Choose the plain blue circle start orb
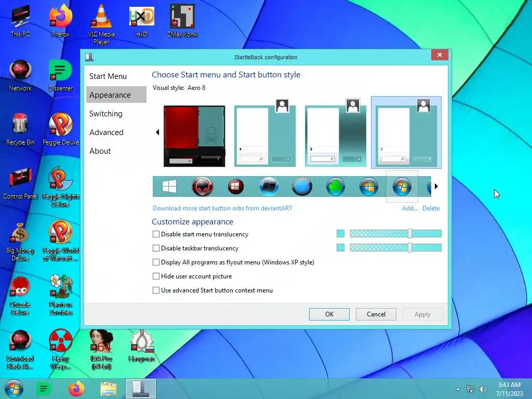Screen dimensions: 532x399 click(x=302, y=187)
